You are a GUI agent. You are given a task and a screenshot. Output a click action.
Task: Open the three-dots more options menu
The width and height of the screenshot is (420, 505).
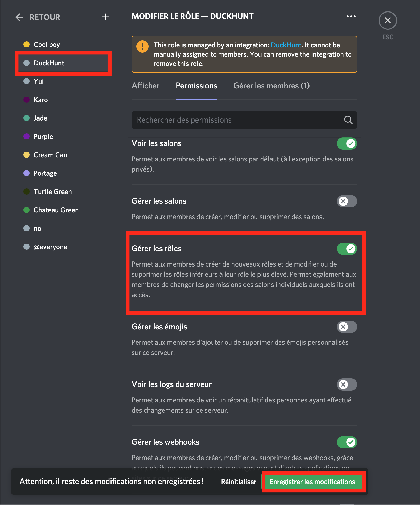coord(351,16)
